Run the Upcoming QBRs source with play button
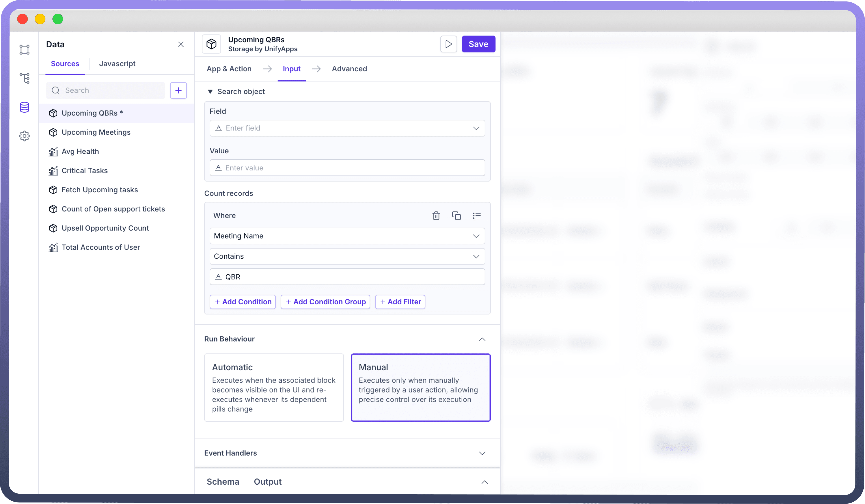This screenshot has width=865, height=504. tap(448, 44)
